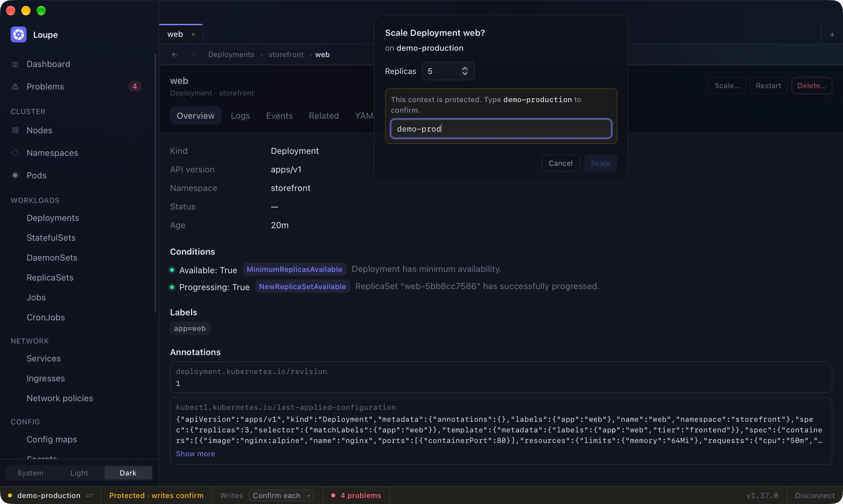The width and height of the screenshot is (843, 504).
Task: Adjust the Replicas stepper arrows
Action: tap(465, 71)
